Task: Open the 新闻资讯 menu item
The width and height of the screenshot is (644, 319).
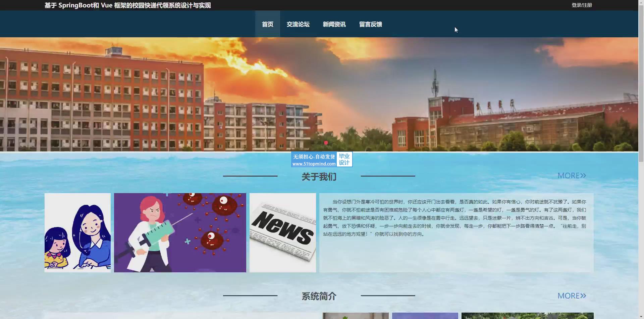Action: (x=334, y=24)
